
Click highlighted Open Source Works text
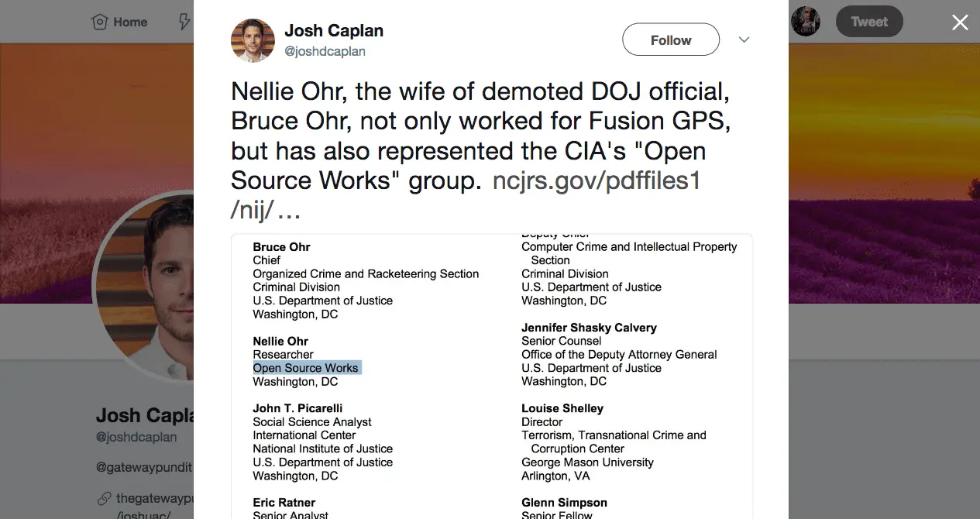point(306,368)
